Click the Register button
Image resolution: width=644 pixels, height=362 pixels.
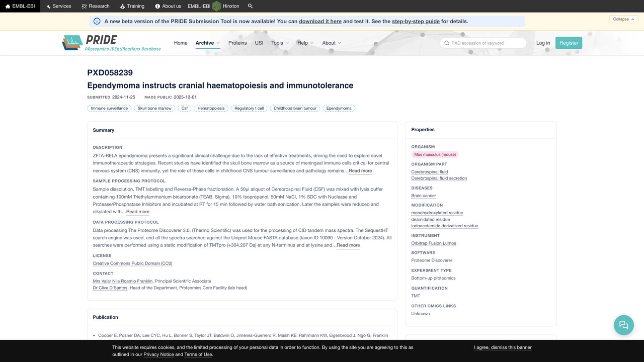coord(569,43)
